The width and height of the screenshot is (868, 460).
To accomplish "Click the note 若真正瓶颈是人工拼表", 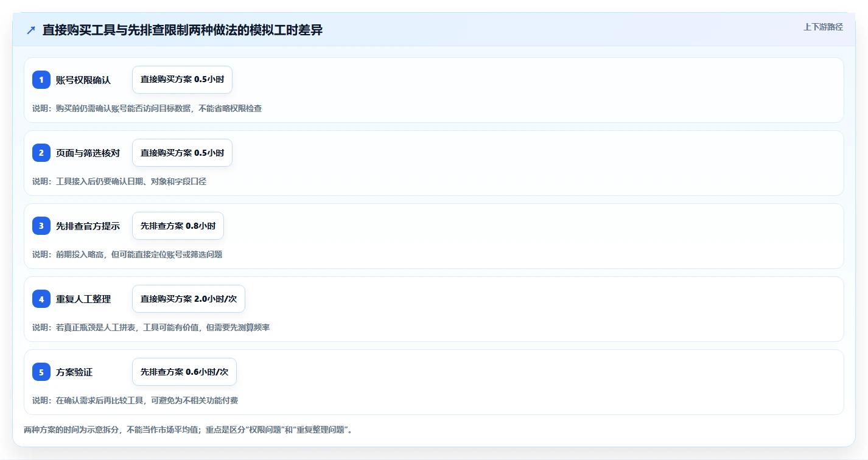I will 151,327.
